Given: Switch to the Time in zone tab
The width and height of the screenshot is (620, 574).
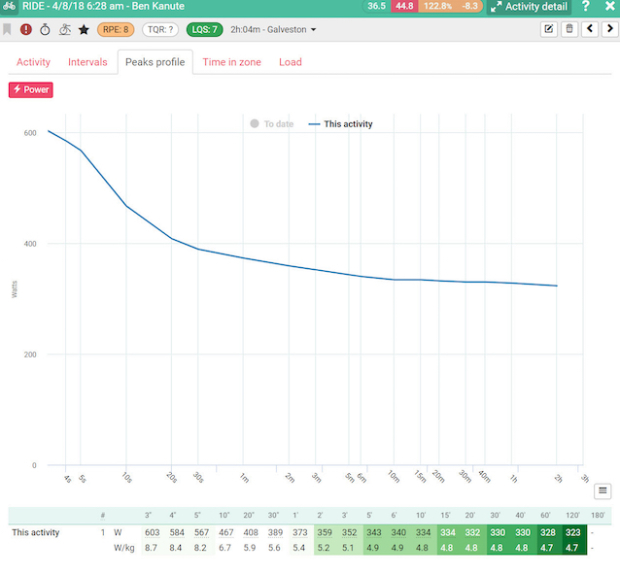Looking at the screenshot, I should (231, 62).
